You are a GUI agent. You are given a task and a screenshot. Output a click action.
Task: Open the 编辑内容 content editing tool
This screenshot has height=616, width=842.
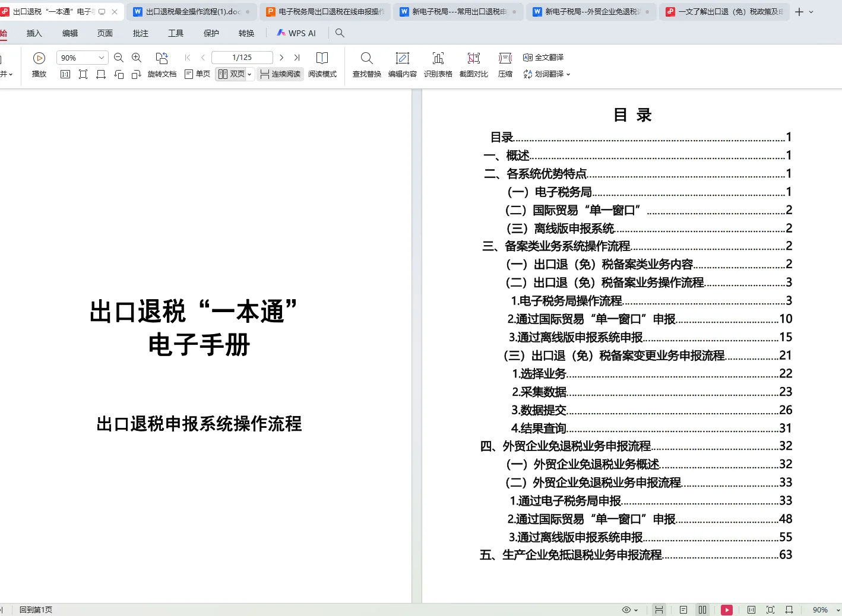(x=403, y=64)
